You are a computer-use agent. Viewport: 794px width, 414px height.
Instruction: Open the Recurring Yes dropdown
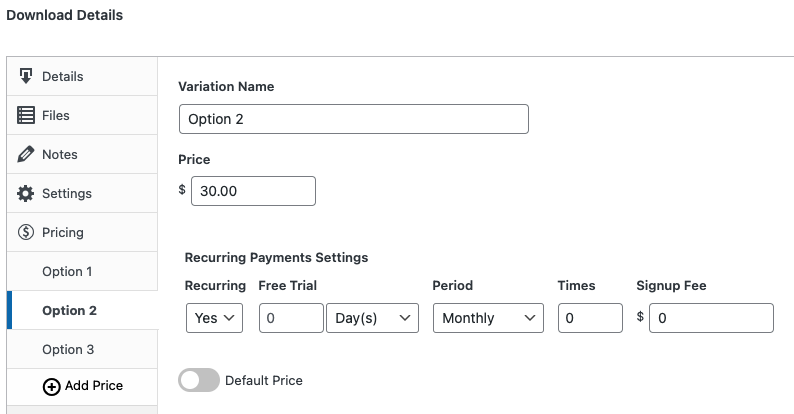214,318
